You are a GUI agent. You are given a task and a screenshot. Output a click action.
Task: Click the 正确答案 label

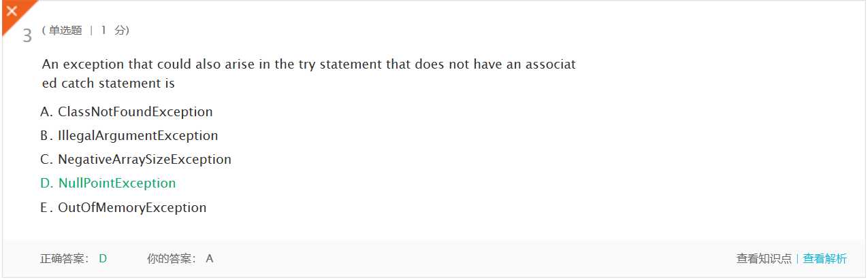click(x=65, y=258)
